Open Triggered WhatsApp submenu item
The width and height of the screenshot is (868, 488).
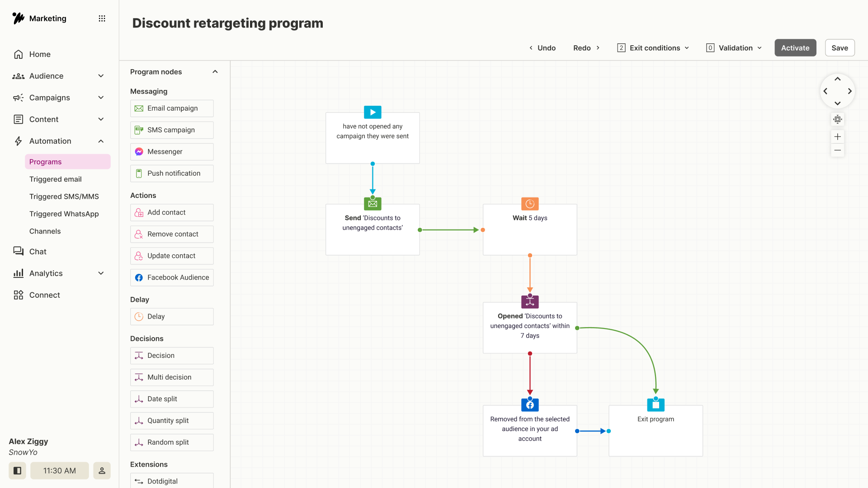64,214
